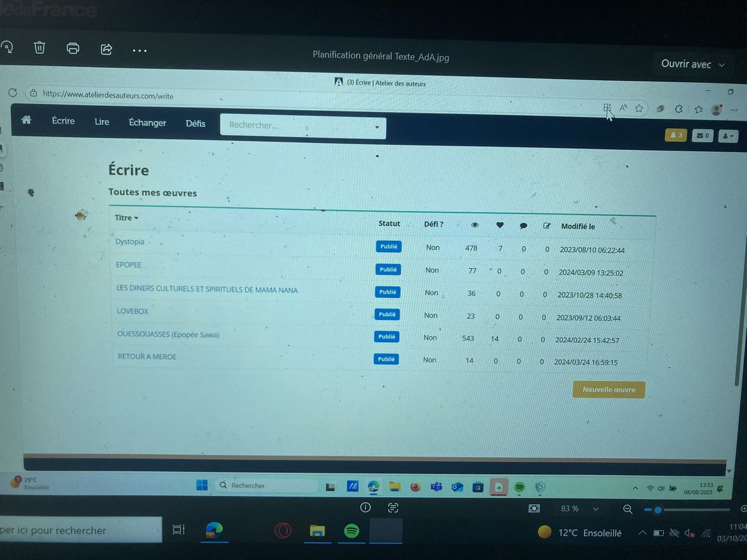Open browser favorites list icon

pos(698,110)
